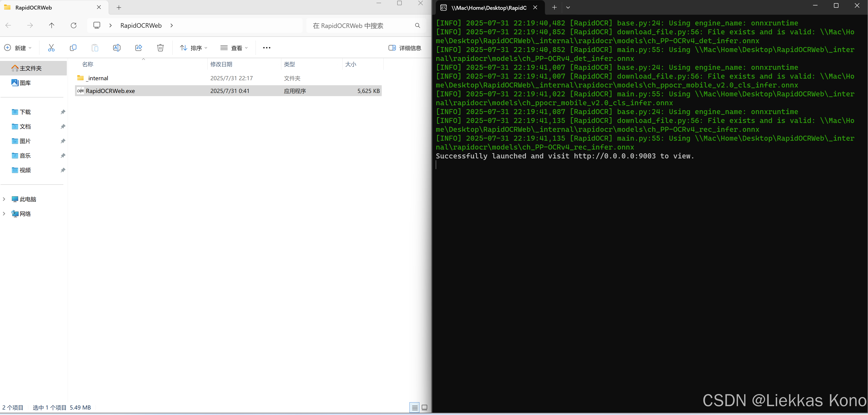Click the RapidOCRWeb.exe OCR file icon
This screenshot has width=868, height=415.
(80, 91)
